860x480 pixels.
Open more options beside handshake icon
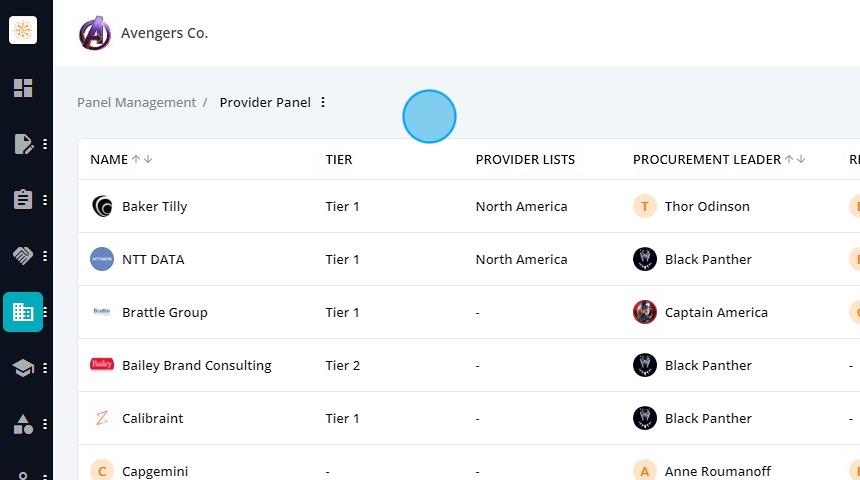(45, 256)
